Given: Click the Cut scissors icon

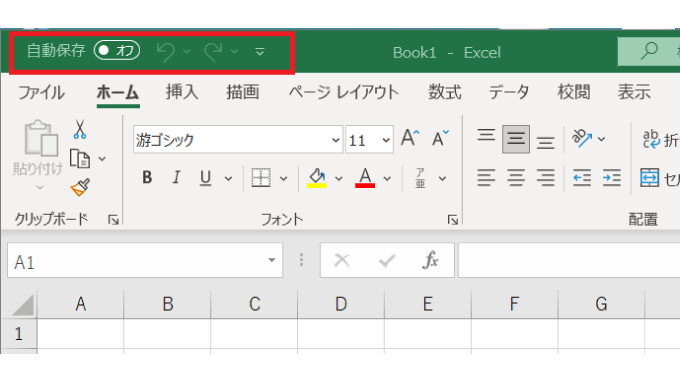Looking at the screenshot, I should pos(80,129).
